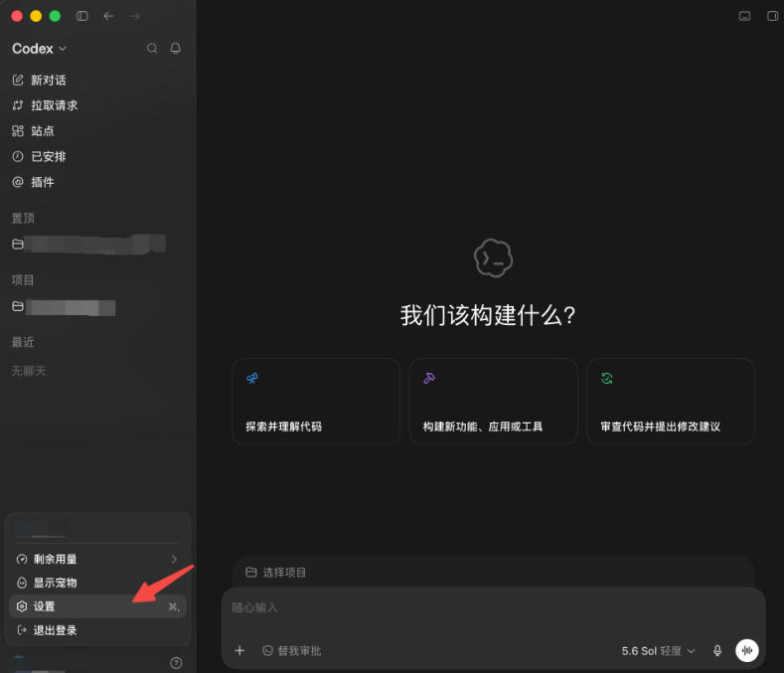
Task: Go back with the left arrow
Action: tap(108, 16)
